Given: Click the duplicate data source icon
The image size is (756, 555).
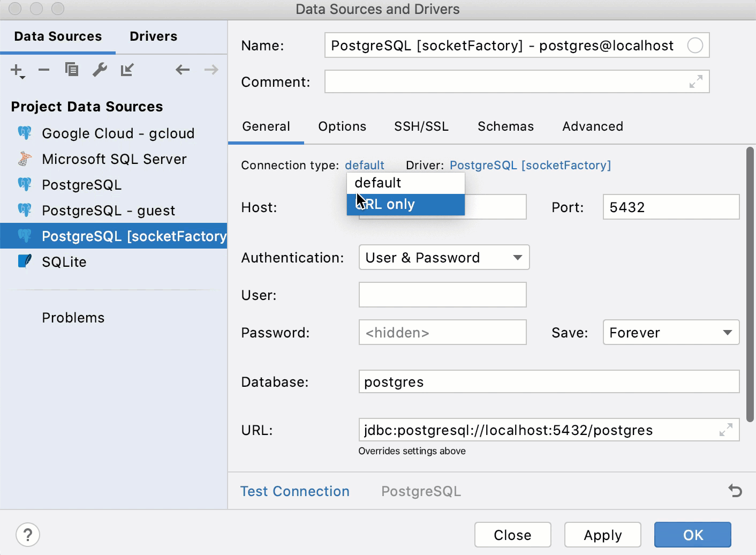Looking at the screenshot, I should 72,70.
